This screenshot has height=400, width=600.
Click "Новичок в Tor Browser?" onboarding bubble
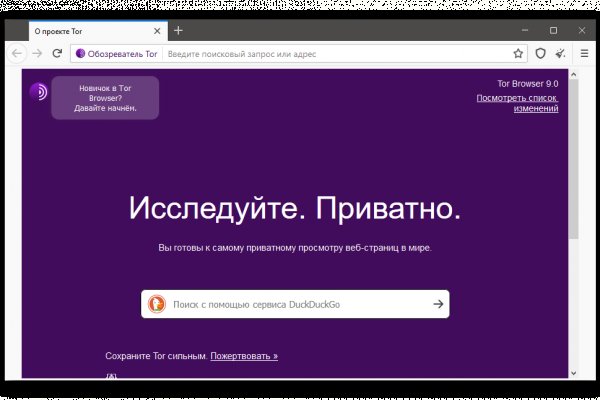click(105, 98)
